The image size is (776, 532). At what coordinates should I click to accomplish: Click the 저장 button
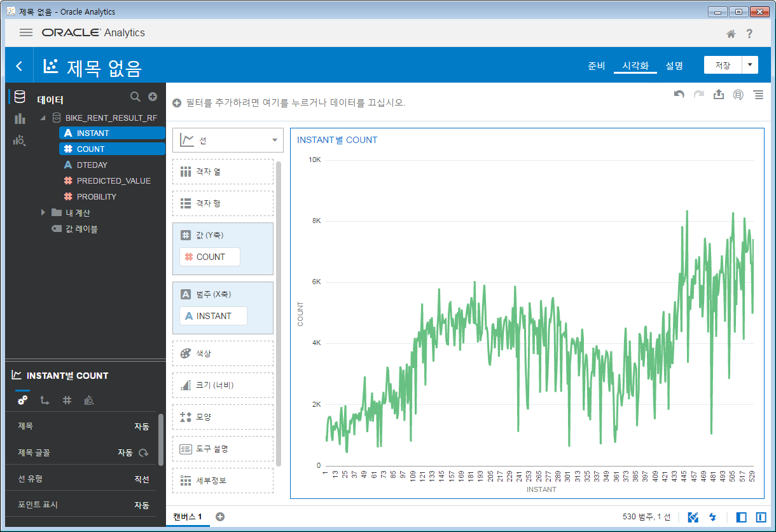[723, 65]
